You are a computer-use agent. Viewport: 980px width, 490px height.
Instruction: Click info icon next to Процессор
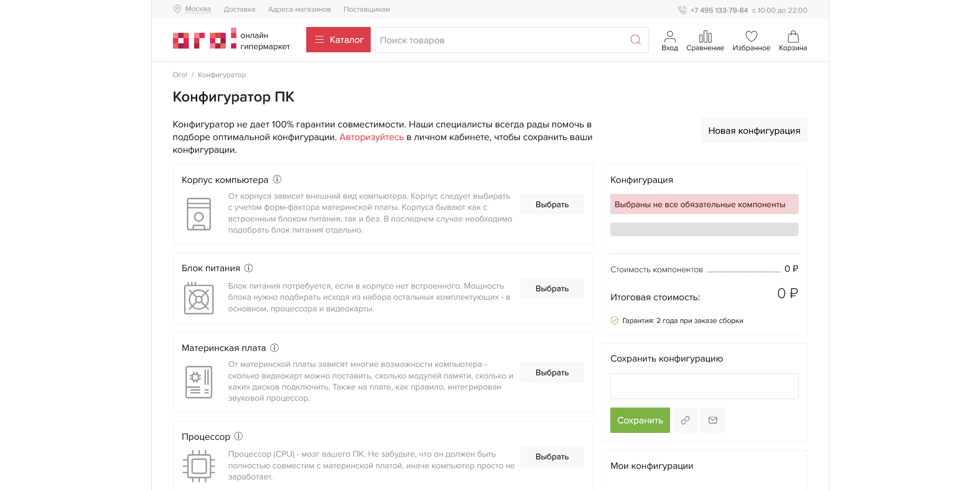(239, 436)
